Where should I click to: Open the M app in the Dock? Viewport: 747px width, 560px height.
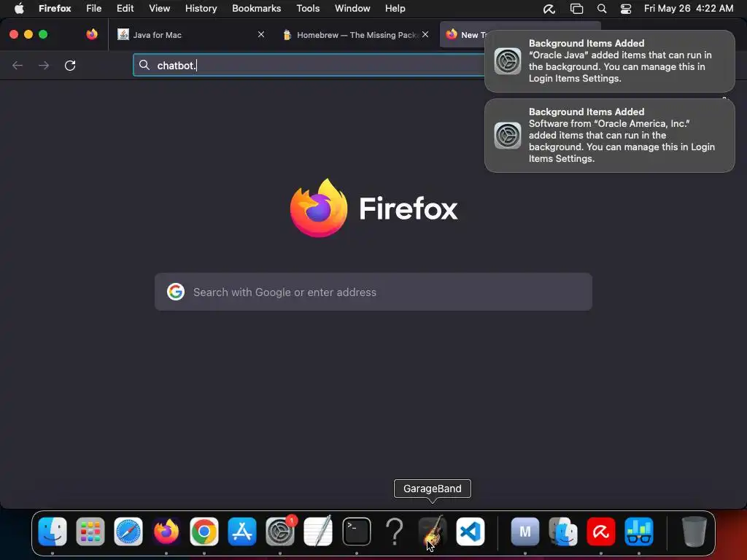pos(525,532)
